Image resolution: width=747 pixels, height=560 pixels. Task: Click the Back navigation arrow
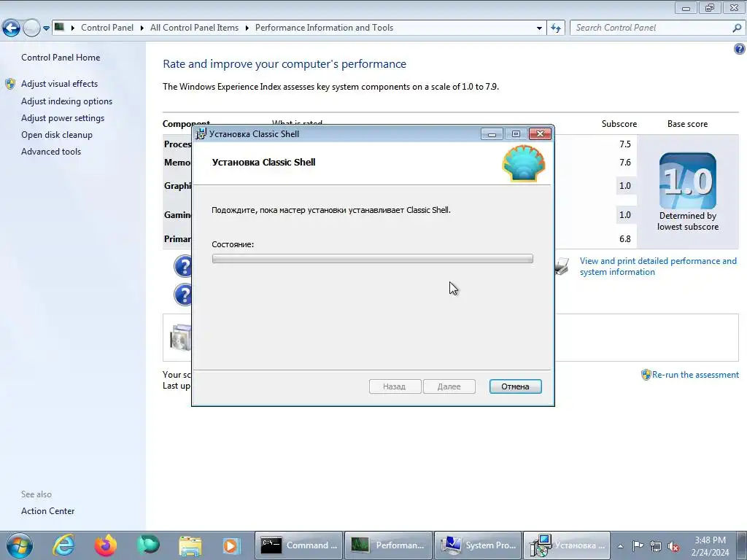12,28
